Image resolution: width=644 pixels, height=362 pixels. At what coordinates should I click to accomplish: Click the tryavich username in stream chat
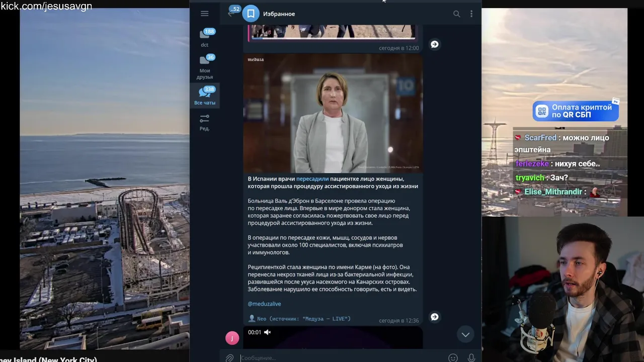(530, 178)
